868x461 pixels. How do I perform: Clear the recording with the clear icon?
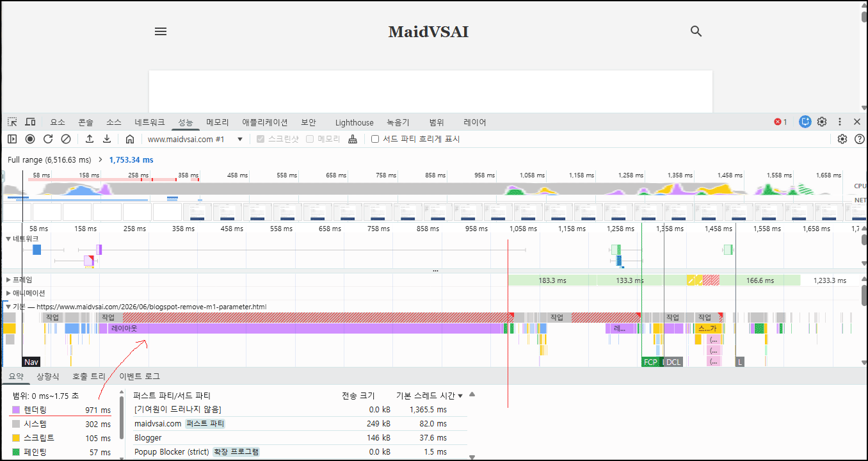tap(66, 139)
